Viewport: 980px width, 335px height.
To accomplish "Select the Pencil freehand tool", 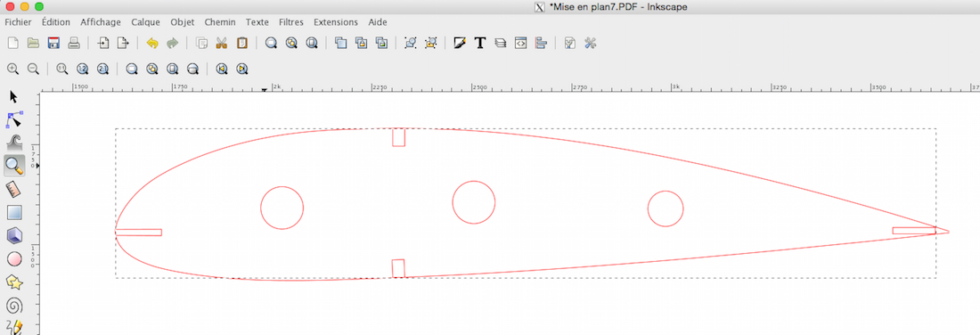I will pos(13,327).
